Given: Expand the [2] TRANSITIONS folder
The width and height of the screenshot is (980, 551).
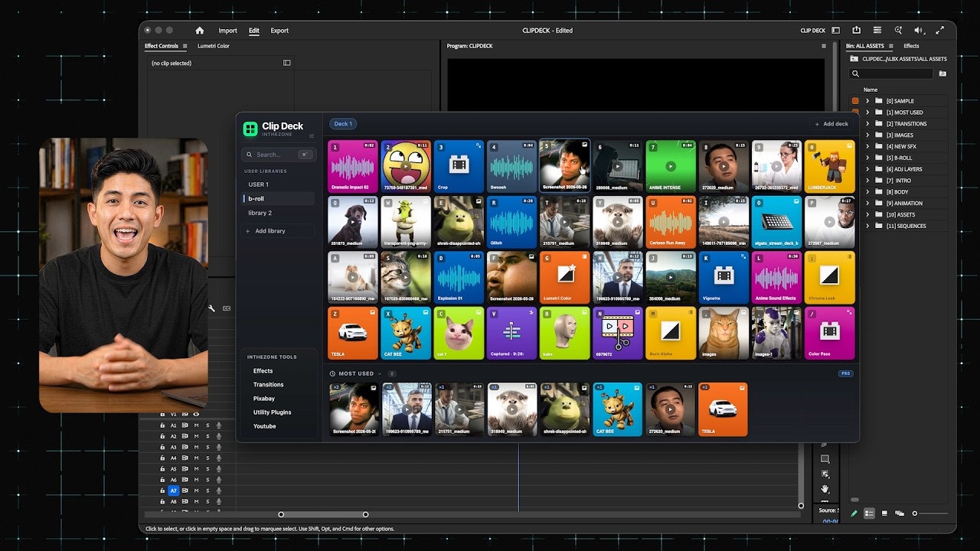Looking at the screenshot, I should click(867, 123).
